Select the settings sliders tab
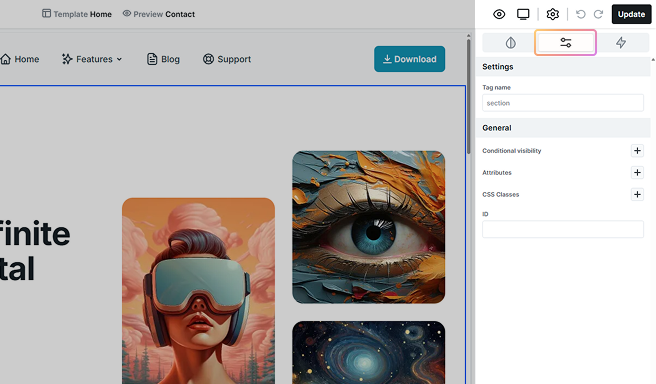Viewport: 656px width, 384px height. click(566, 43)
